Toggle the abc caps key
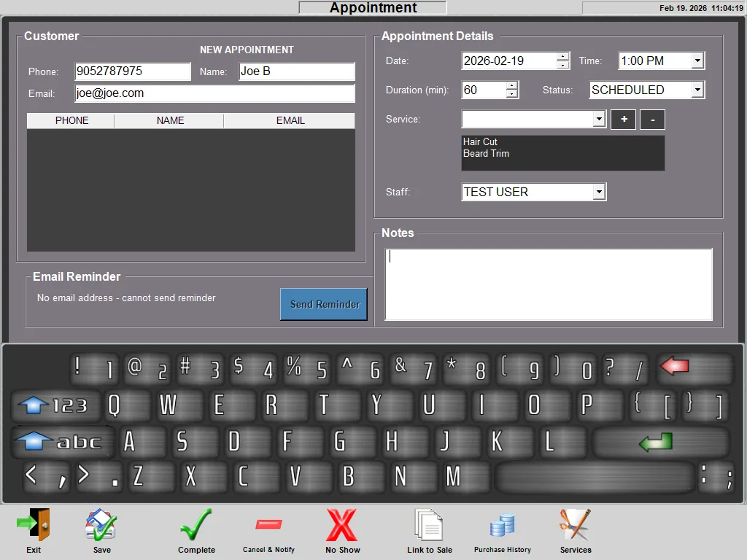The image size is (747, 560). (x=61, y=442)
